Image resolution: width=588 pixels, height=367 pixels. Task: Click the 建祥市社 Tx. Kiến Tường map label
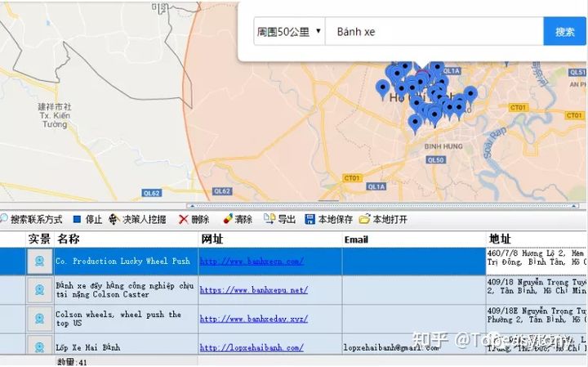point(55,115)
